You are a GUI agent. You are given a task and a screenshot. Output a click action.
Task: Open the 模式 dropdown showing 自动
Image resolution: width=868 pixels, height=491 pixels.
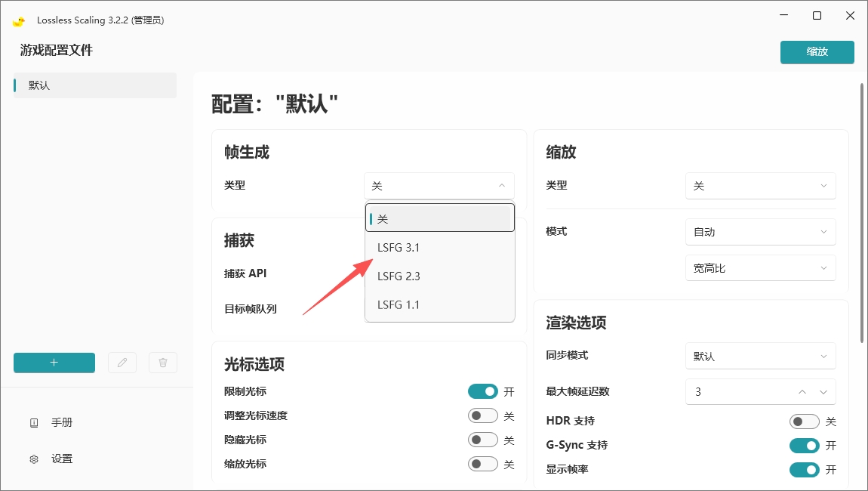(x=761, y=232)
